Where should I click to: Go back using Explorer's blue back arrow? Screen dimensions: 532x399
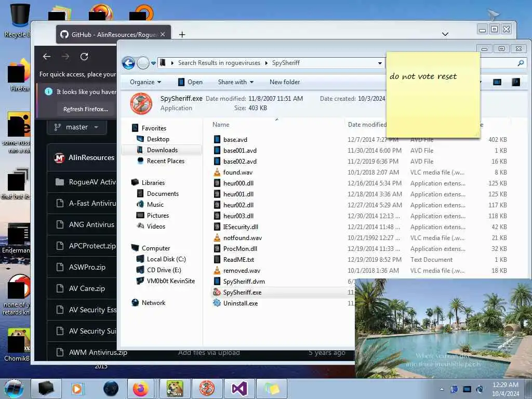pyautogui.click(x=129, y=63)
